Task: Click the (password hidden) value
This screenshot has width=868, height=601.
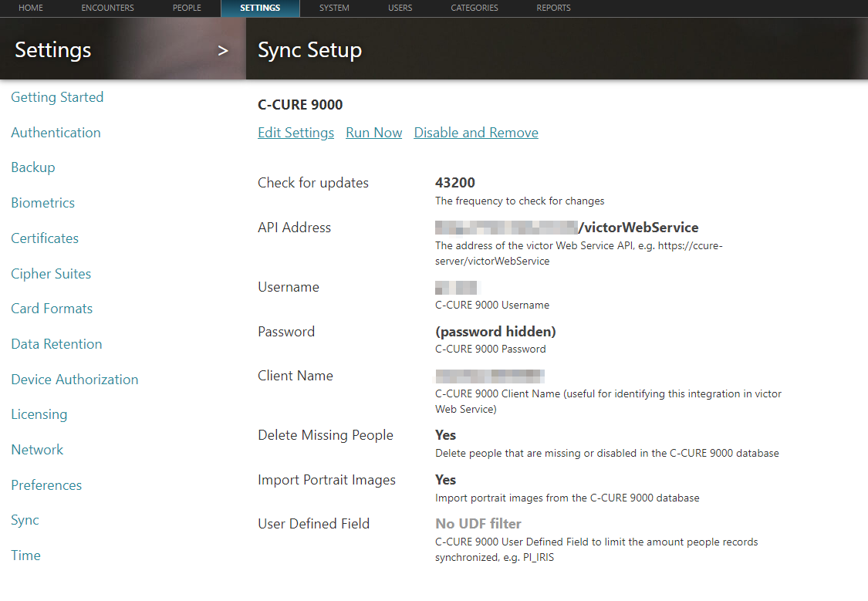Action: click(x=495, y=332)
